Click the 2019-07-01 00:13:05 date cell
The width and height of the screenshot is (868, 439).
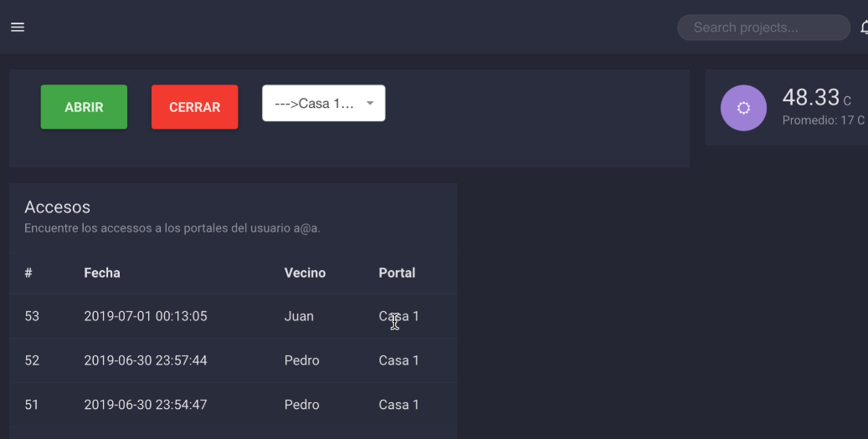pyautogui.click(x=146, y=316)
